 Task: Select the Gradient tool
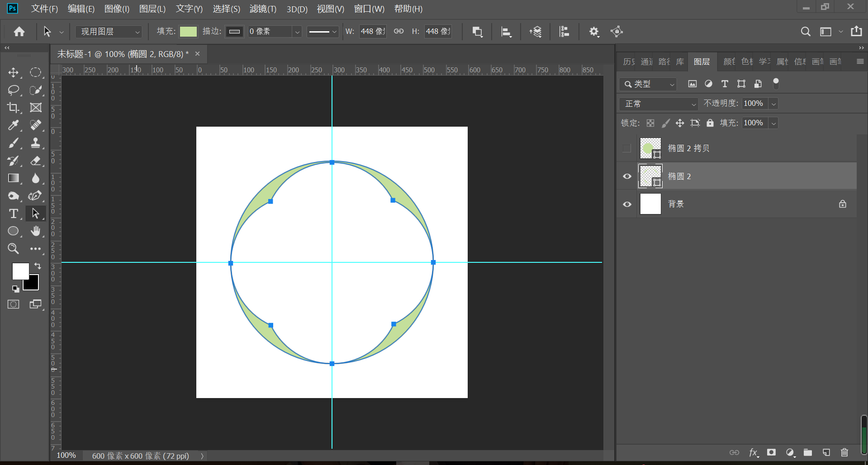coord(13,178)
